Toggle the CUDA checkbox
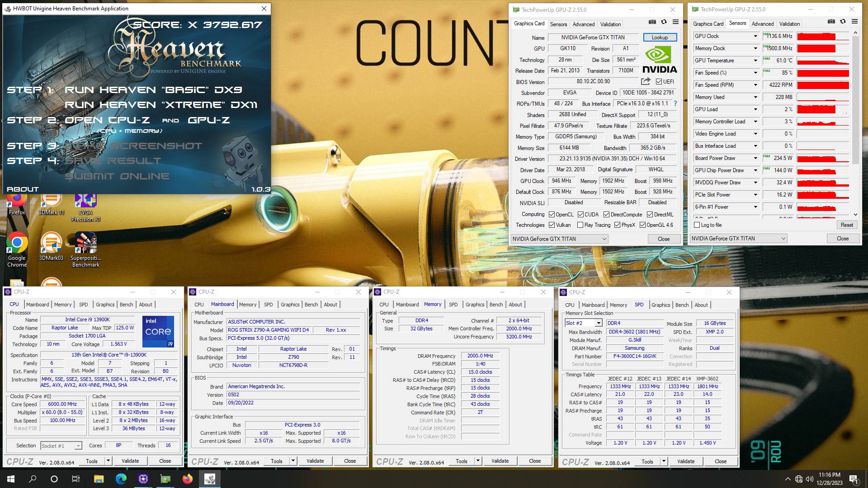 [580, 215]
